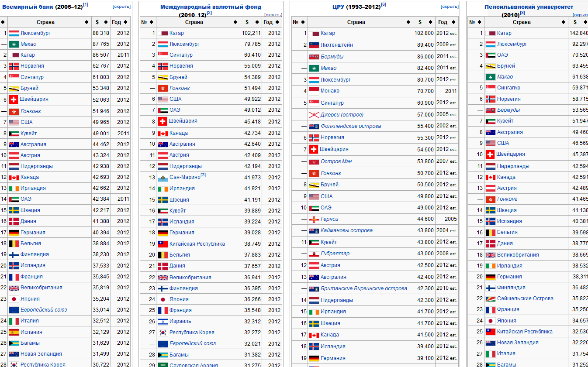Viewport: 588px width, 367px height.
Task: Click the Jersey flag icon in the CIA table
Action: tap(314, 115)
